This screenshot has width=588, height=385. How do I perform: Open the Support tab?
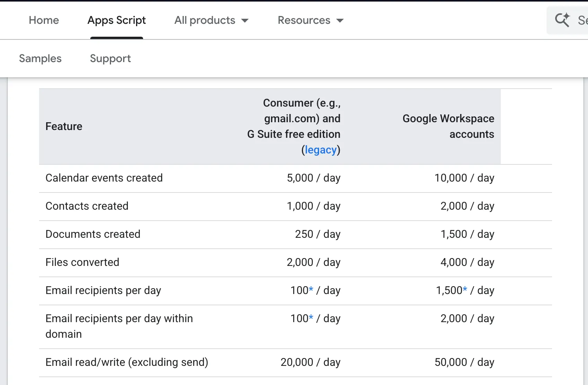click(x=110, y=59)
